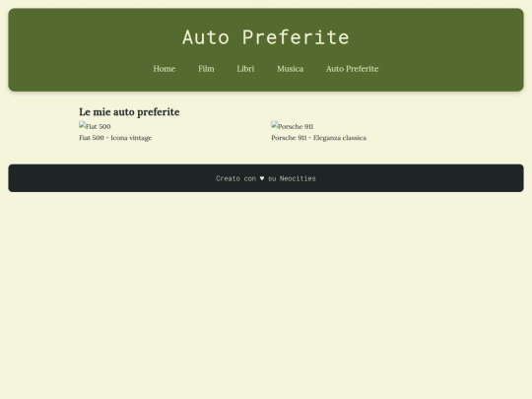Select the Auto Preferite nav link
Image resolution: width=532 pixels, height=399 pixels.
click(x=352, y=69)
